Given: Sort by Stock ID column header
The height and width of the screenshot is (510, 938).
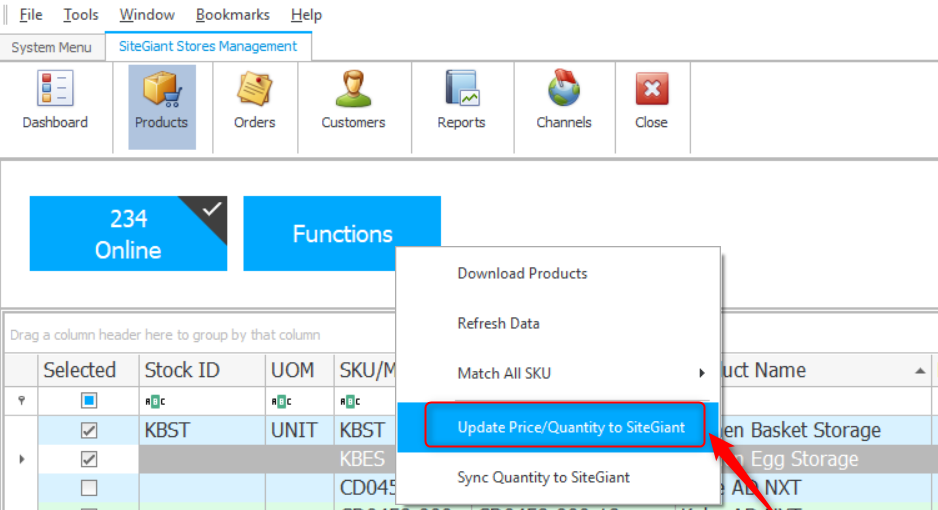Looking at the screenshot, I should [x=202, y=370].
